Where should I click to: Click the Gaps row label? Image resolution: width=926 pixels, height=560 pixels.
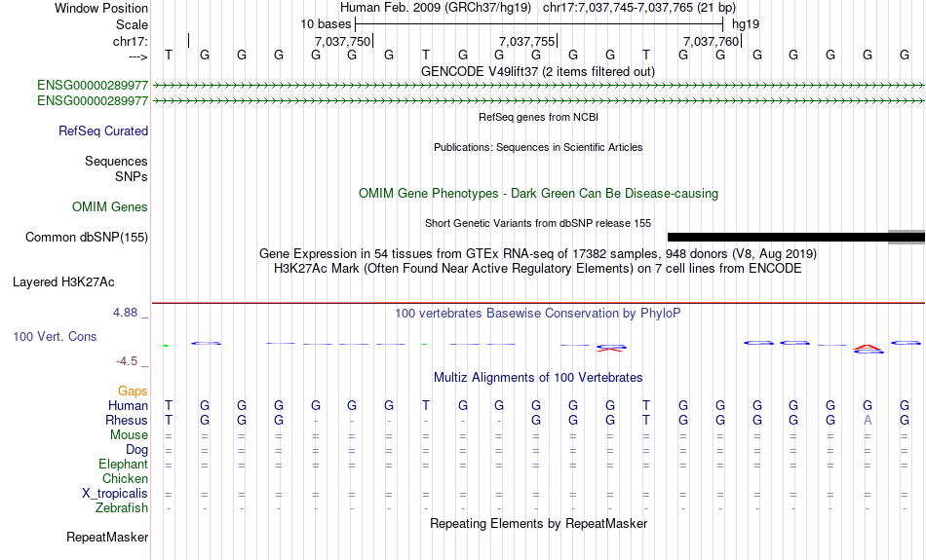(133, 391)
